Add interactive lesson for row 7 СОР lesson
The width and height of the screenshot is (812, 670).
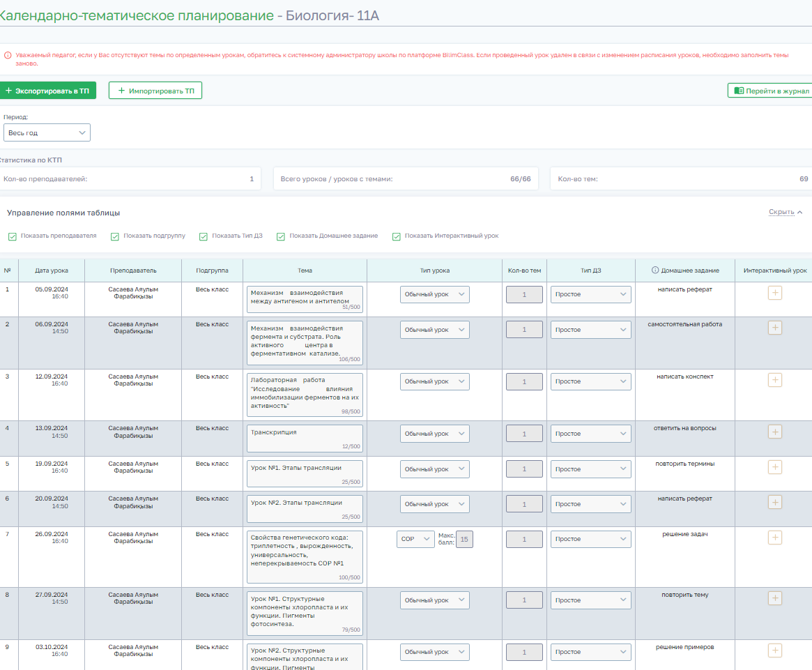point(774,538)
